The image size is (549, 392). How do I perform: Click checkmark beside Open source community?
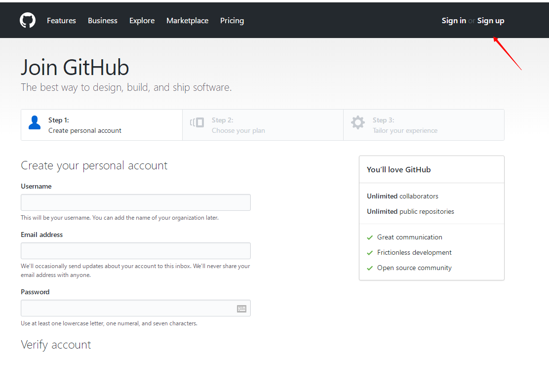[370, 268]
